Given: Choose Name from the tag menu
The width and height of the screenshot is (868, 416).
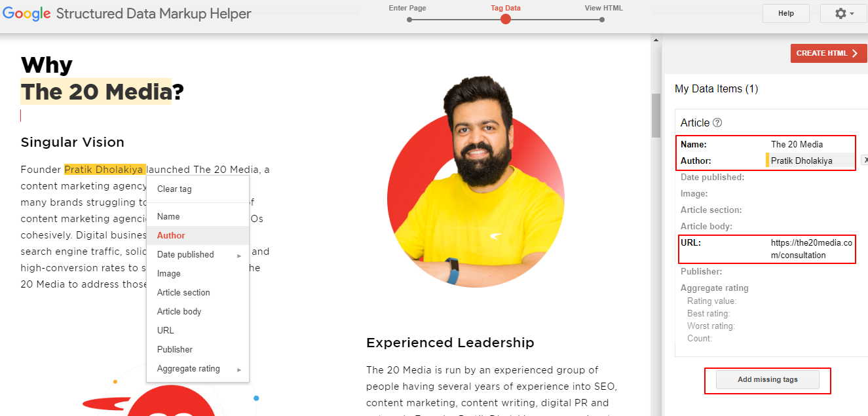Looking at the screenshot, I should [198, 217].
